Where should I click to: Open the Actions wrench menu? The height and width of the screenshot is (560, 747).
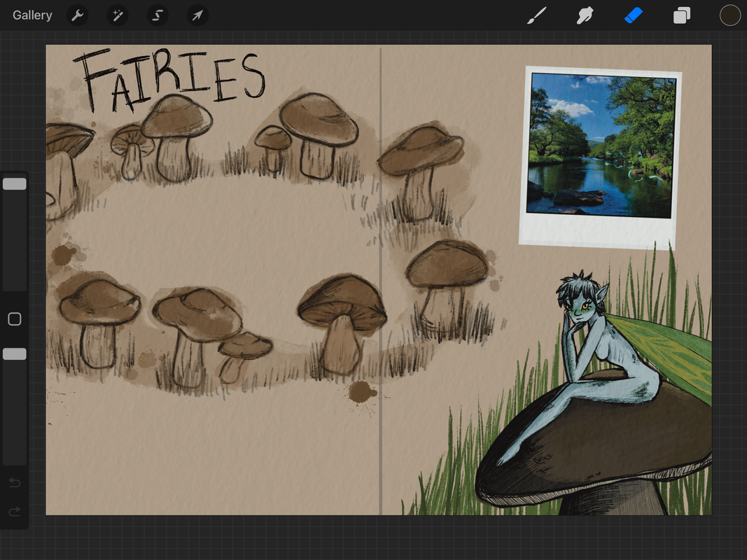click(77, 15)
